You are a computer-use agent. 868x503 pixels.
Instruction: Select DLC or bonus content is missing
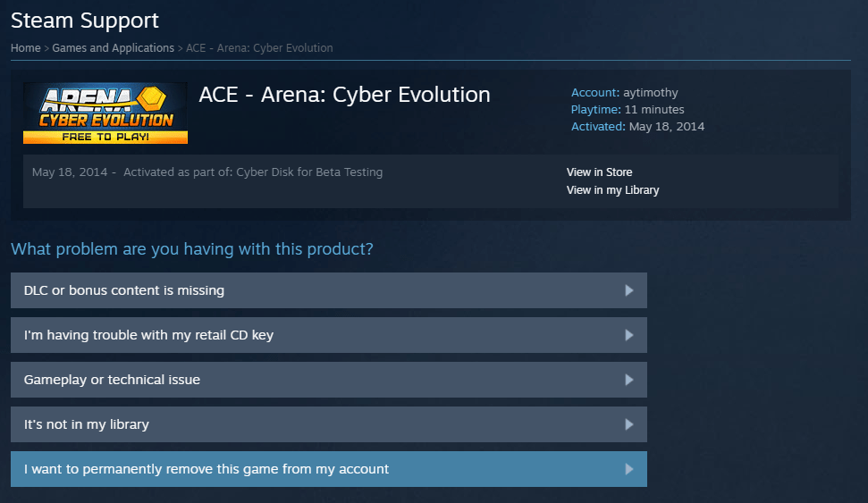pos(329,290)
